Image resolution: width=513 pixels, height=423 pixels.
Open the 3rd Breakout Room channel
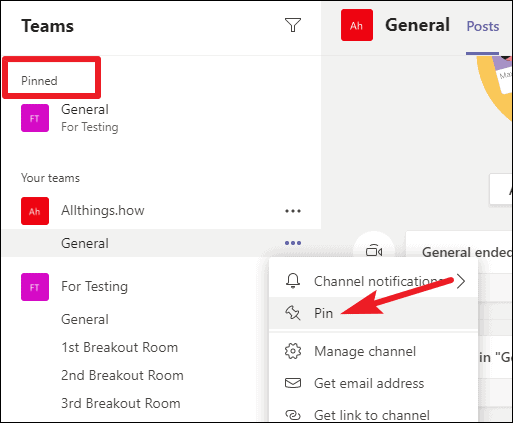121,403
